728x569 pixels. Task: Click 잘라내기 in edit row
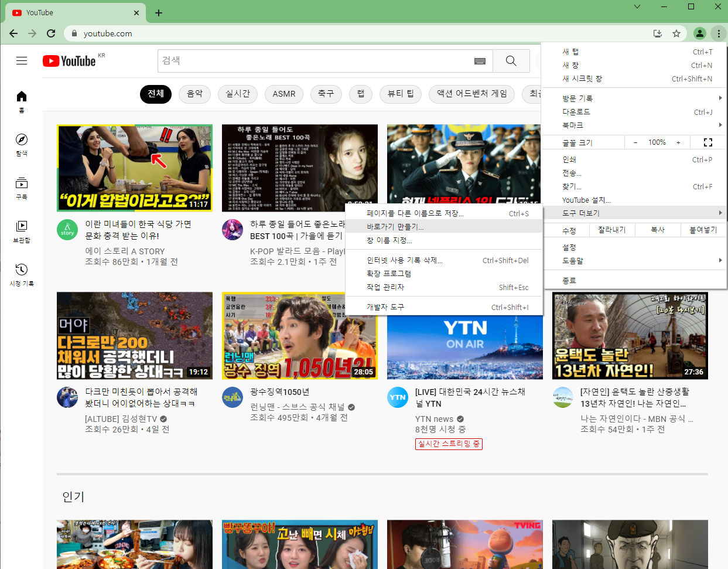[612, 230]
